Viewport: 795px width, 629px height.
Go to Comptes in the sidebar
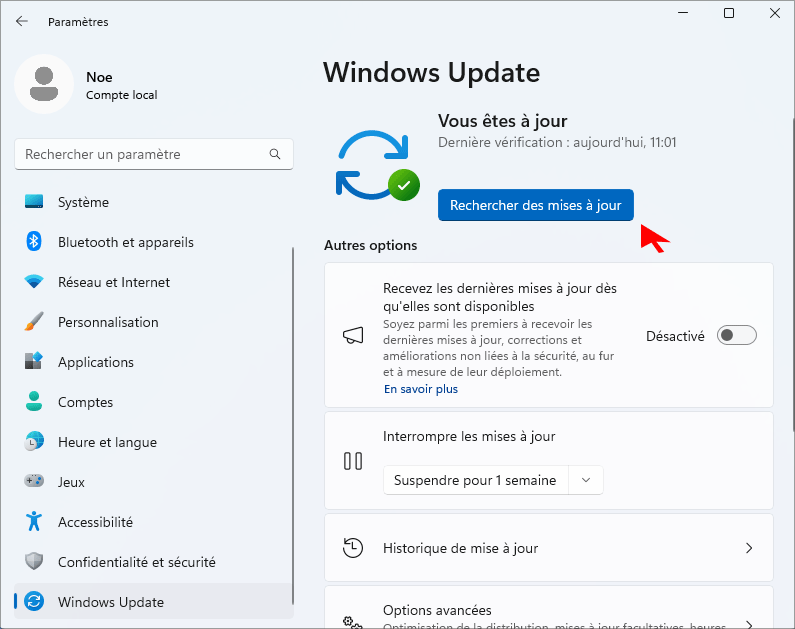[85, 402]
